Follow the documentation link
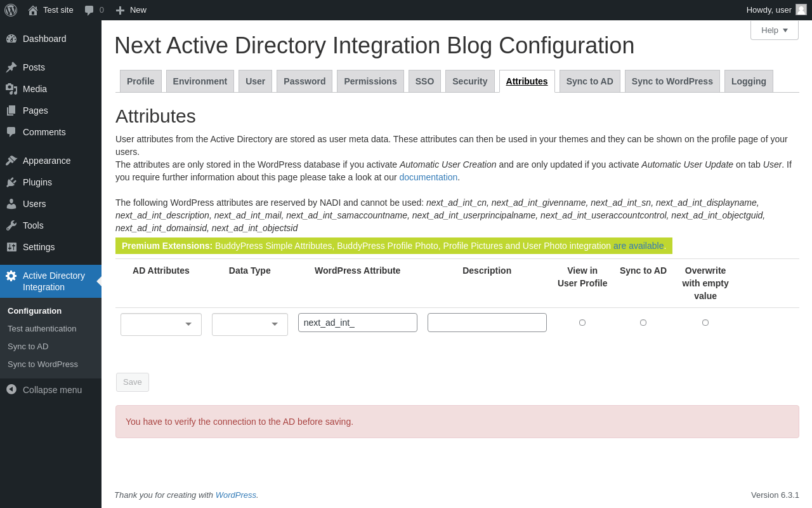 pyautogui.click(x=428, y=177)
